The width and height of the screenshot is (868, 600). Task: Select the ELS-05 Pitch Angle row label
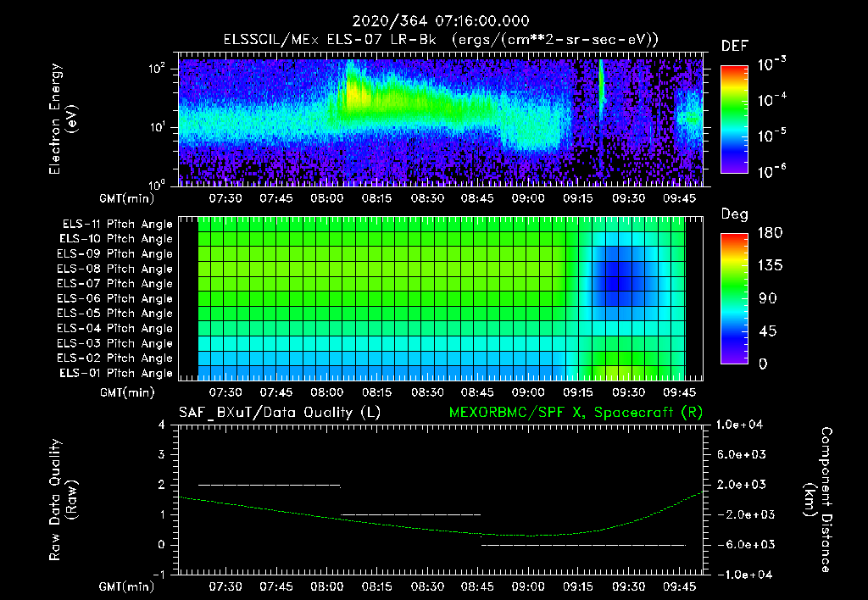115,314
